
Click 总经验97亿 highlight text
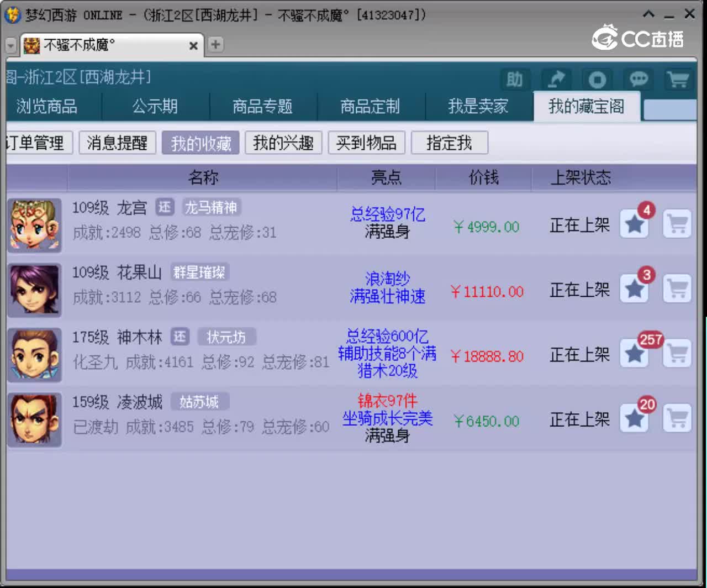click(388, 214)
